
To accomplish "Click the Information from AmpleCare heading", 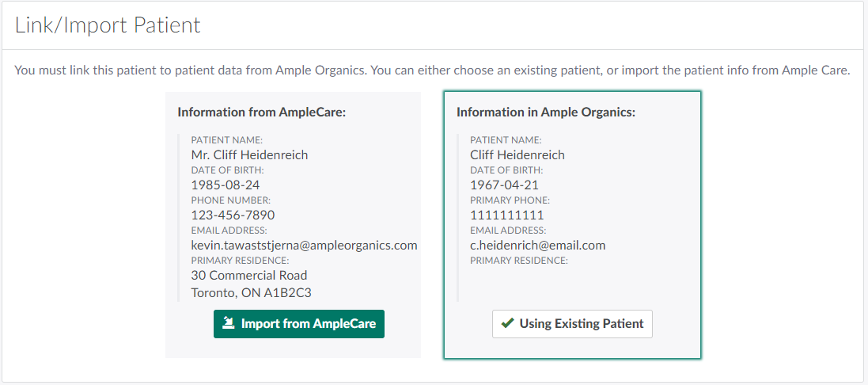I will (x=261, y=112).
